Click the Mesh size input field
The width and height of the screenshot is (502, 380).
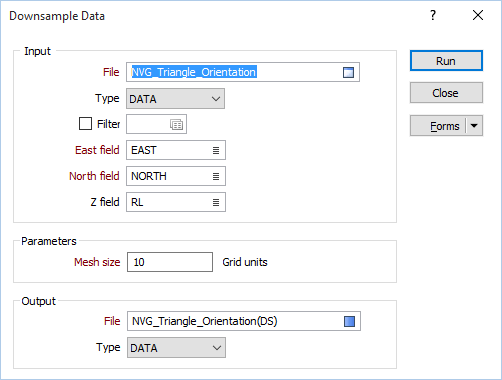pyautogui.click(x=170, y=262)
